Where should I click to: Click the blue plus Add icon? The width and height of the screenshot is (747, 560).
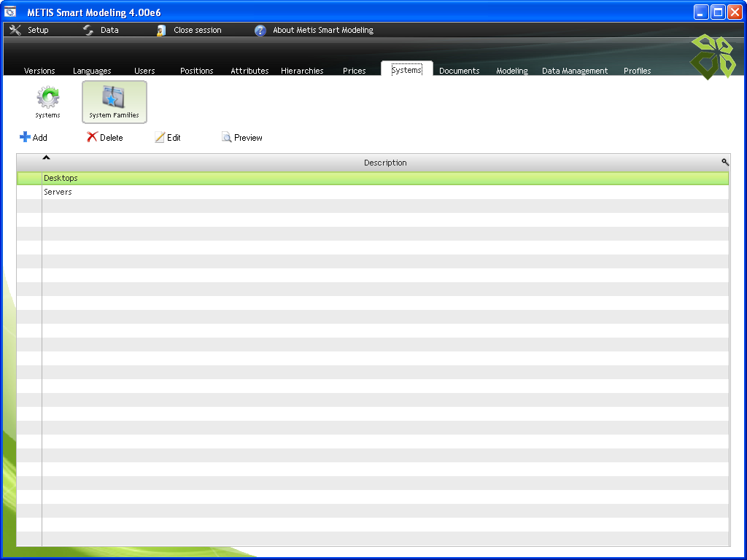coord(25,137)
